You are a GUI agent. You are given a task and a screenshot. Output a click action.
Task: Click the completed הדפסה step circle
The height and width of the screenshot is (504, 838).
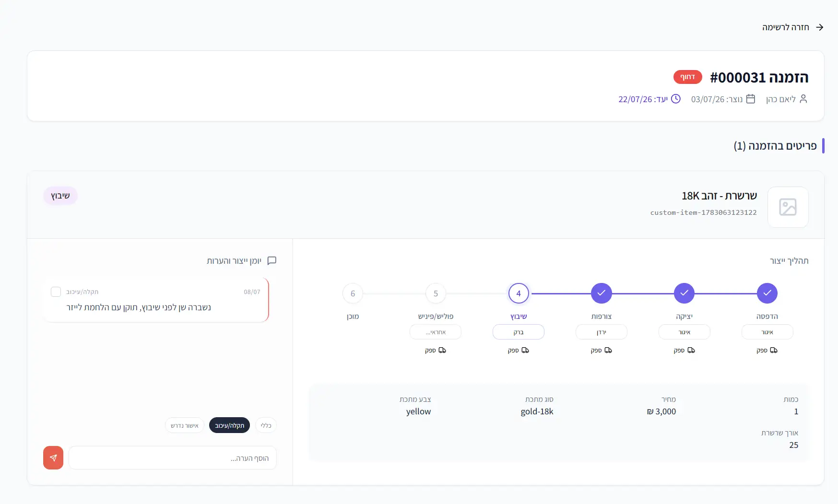pos(767,293)
